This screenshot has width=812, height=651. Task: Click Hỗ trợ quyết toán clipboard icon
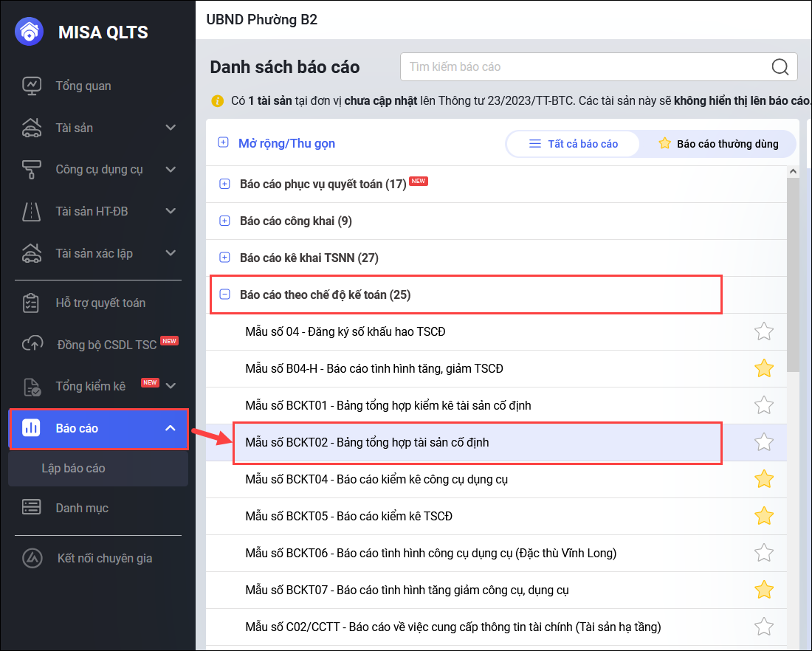click(x=31, y=303)
